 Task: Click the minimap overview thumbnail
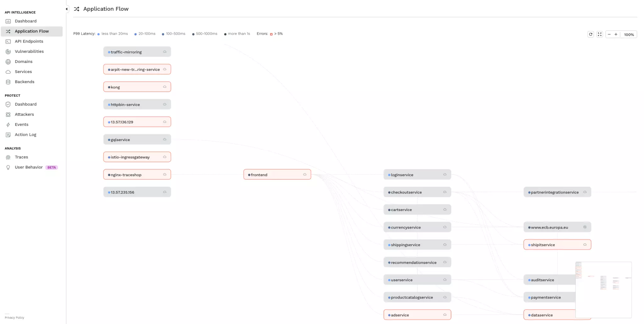point(603,290)
